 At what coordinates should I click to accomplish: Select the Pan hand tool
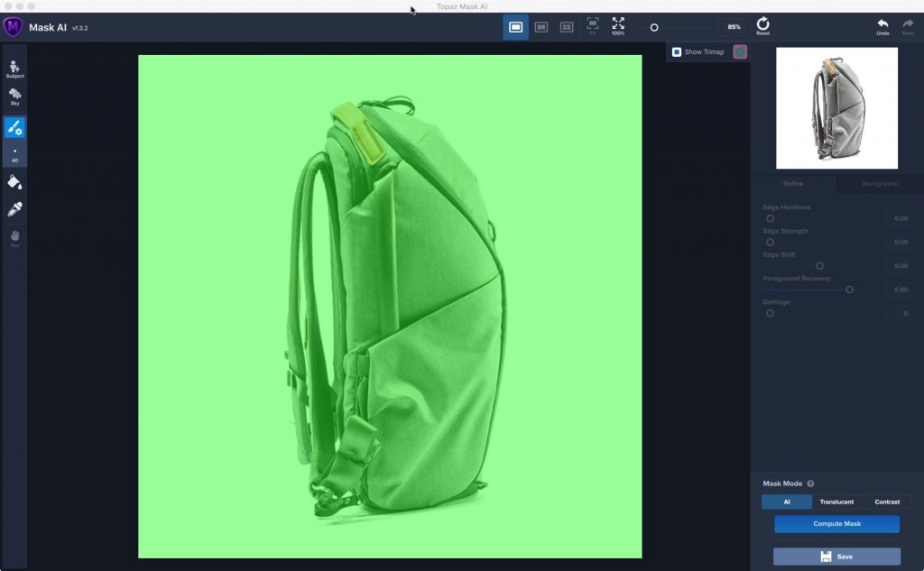(14, 238)
